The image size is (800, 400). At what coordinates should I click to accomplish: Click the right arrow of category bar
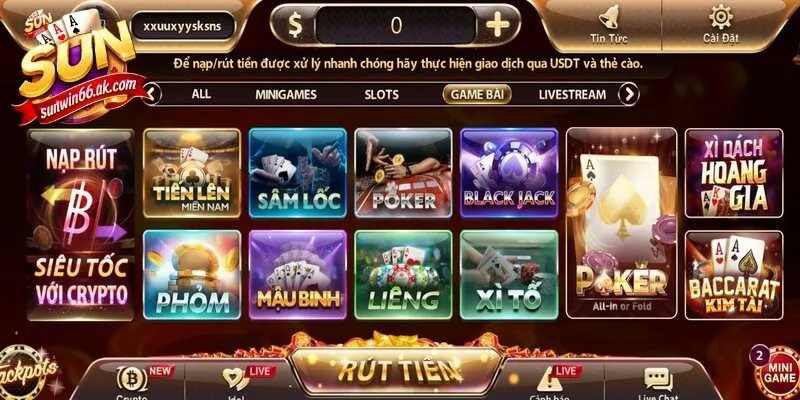click(x=629, y=94)
